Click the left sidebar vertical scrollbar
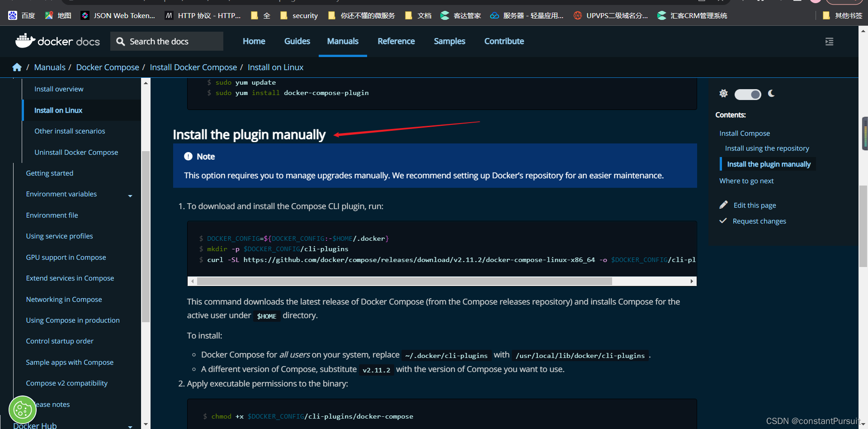 click(x=146, y=236)
